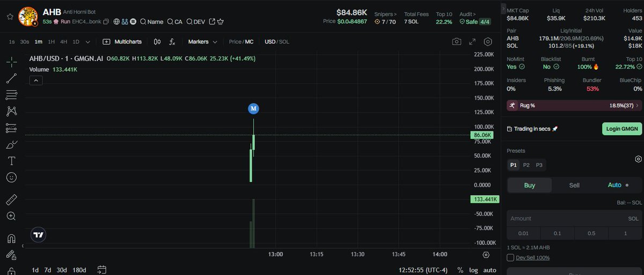This screenshot has height=275, width=644.
Task: Open Multicharts layout
Action: pyautogui.click(x=122, y=42)
